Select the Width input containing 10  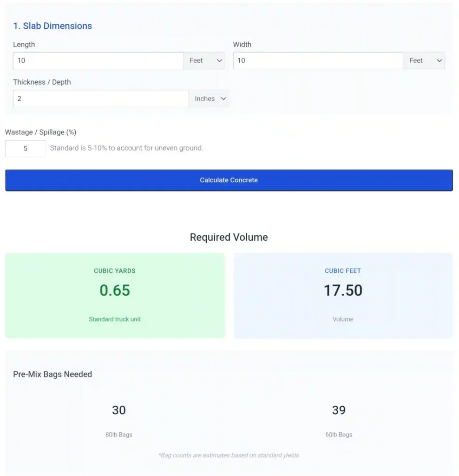[x=317, y=60]
